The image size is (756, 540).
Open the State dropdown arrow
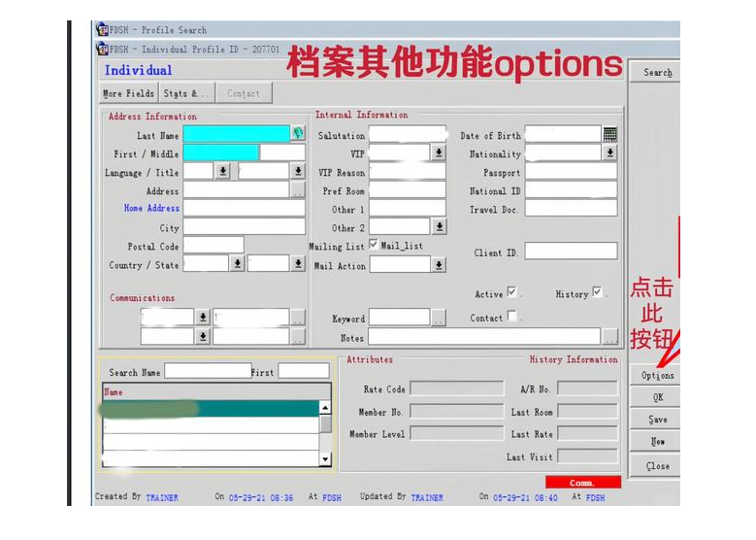[298, 264]
